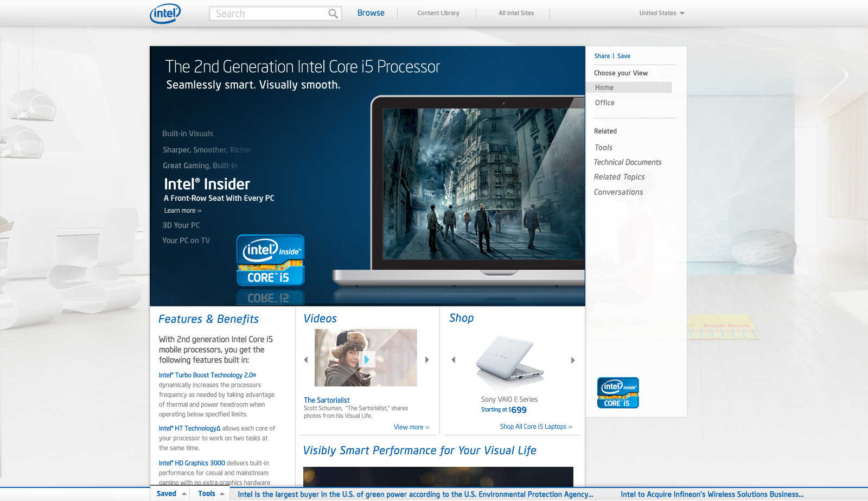
Task: Select 3D Your PC feature
Action: [181, 225]
